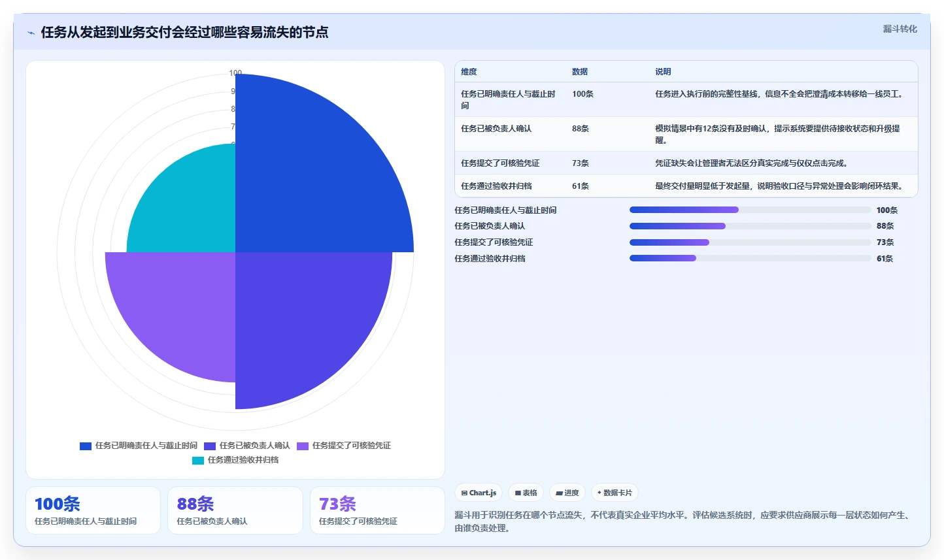Click the progress bar for 88条
Screen dimensions: 944x560
(750, 226)
